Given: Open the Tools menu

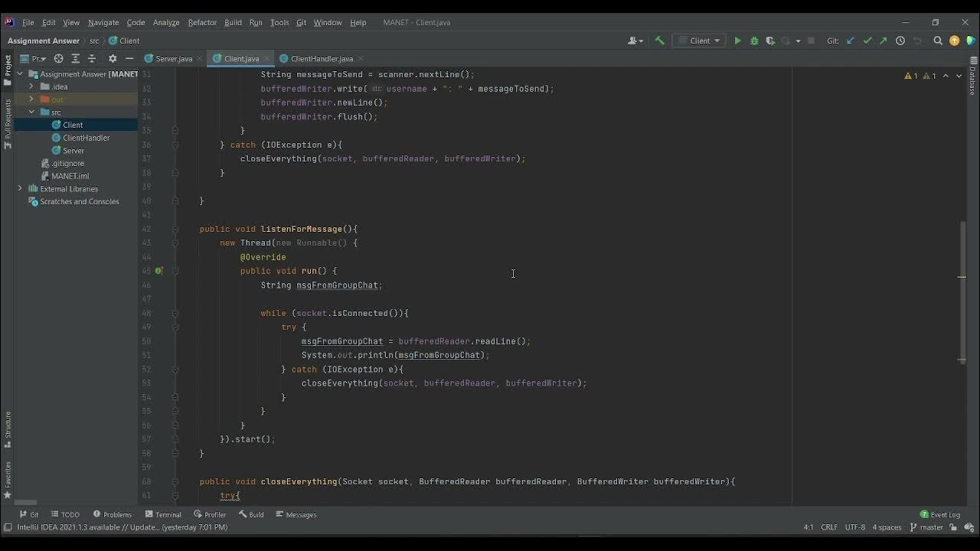Looking at the screenshot, I should [x=279, y=22].
